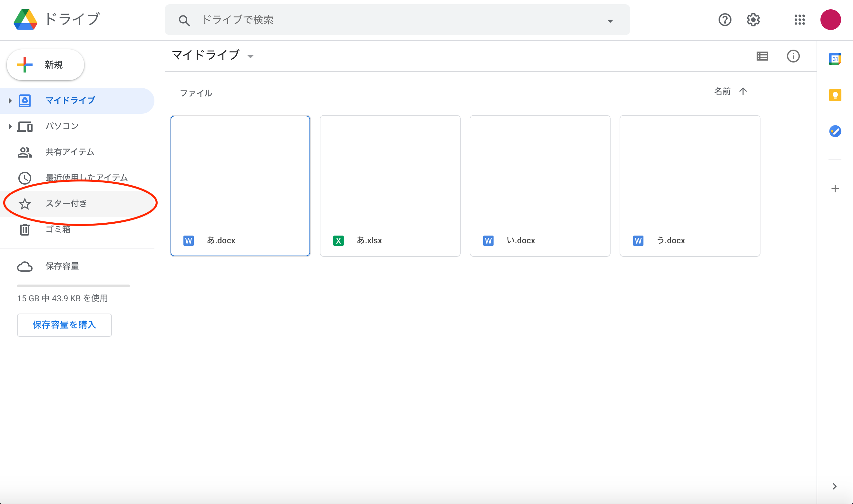Click the Google Drive logo
The width and height of the screenshot is (853, 504).
pos(25,19)
